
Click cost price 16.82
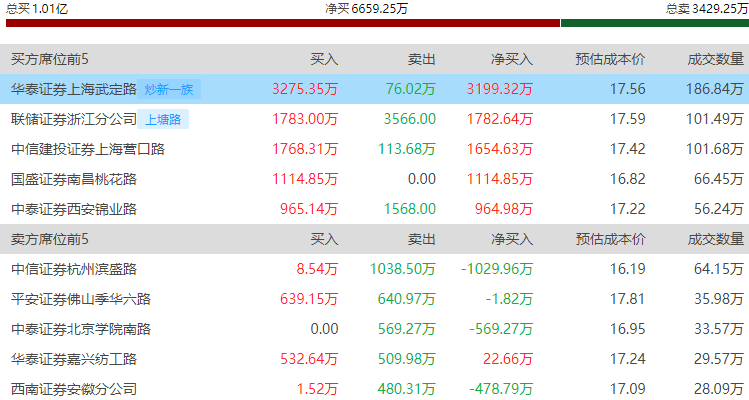(628, 179)
